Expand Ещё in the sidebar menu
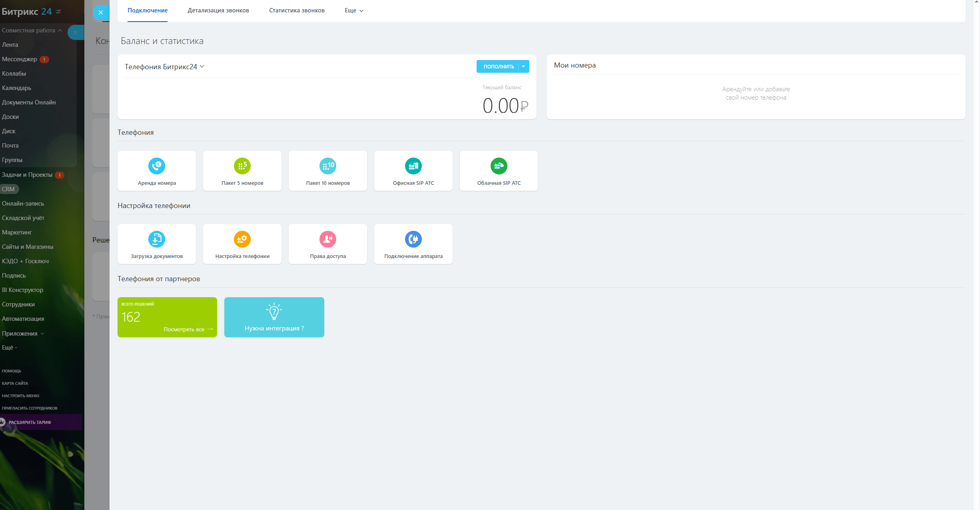 9,347
